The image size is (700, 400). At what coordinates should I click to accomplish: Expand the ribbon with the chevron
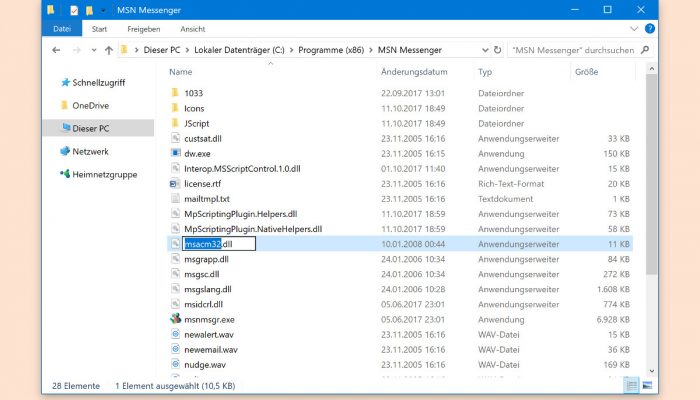click(x=634, y=29)
